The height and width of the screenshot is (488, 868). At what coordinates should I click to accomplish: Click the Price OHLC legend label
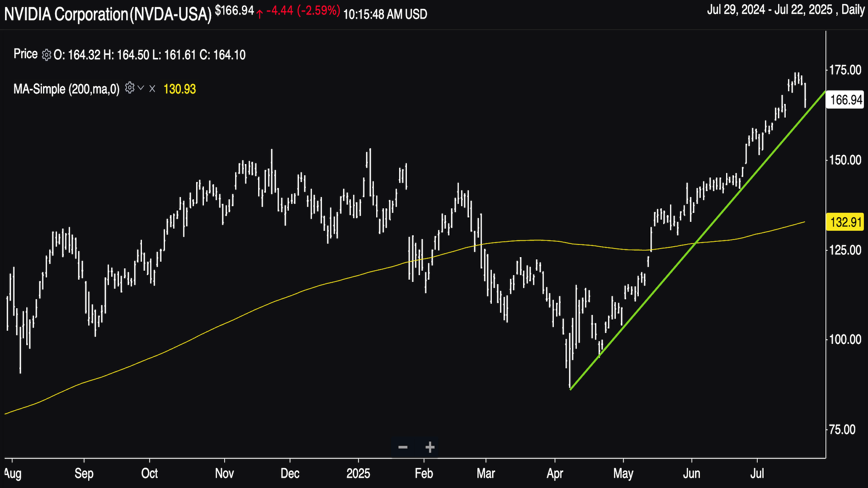click(x=25, y=54)
